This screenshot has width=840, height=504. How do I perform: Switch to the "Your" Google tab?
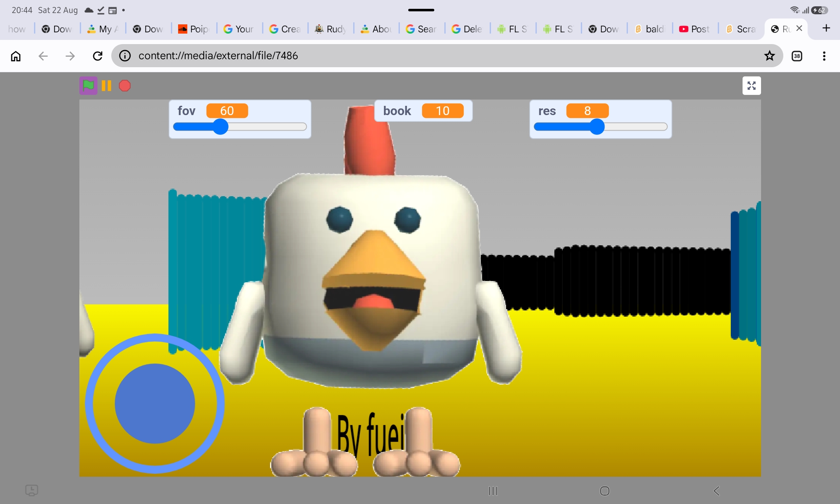(239, 29)
